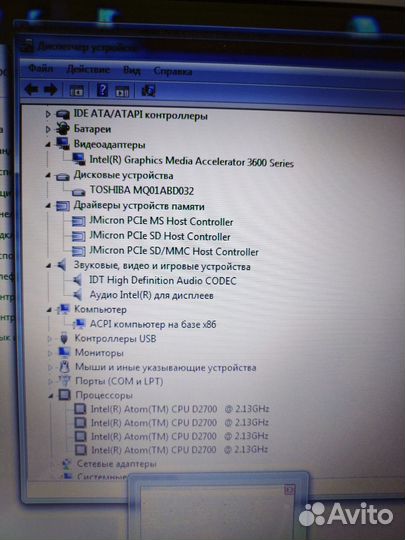Screen dimensions: 405x540
Task: Click the scan for hardware changes icon
Action: [x=149, y=91]
